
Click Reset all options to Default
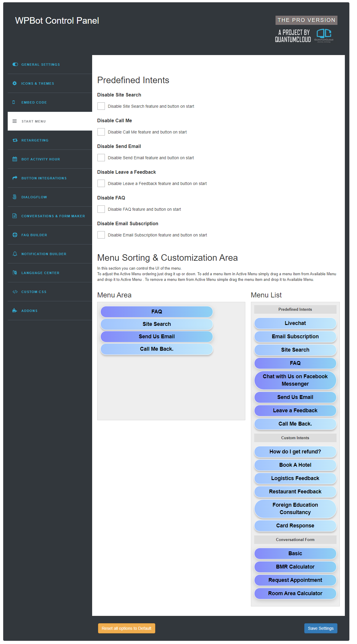point(127,628)
